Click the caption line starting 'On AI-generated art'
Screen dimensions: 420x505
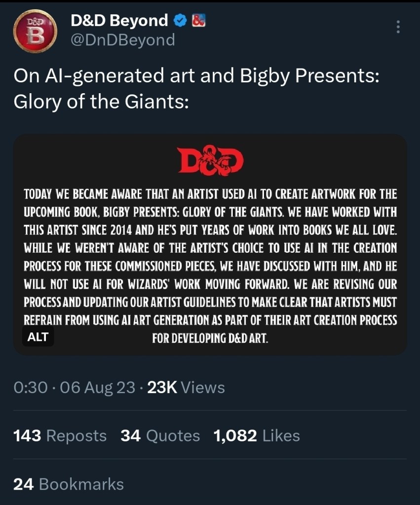(x=196, y=76)
